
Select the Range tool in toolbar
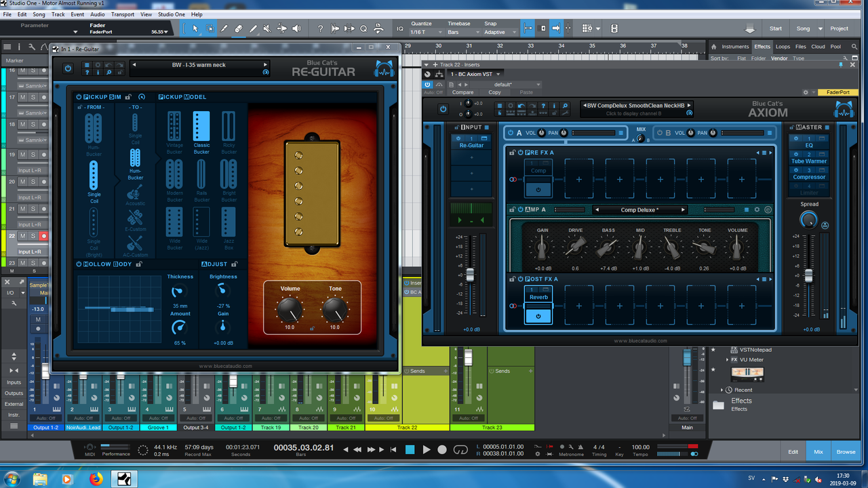pos(210,28)
